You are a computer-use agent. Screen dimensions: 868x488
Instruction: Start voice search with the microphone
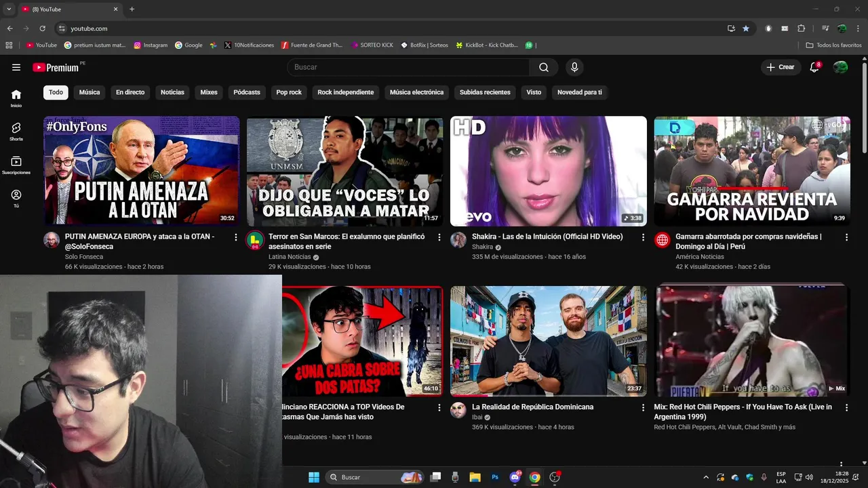click(574, 67)
